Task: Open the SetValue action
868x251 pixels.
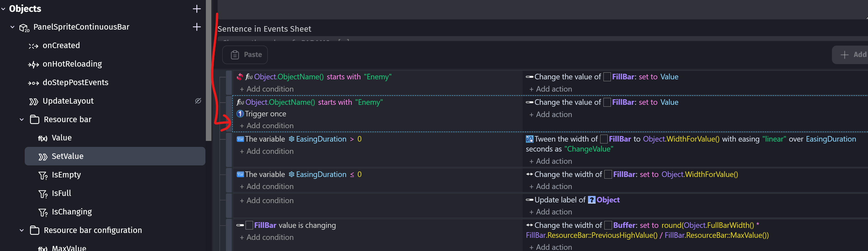Action: [x=115, y=156]
